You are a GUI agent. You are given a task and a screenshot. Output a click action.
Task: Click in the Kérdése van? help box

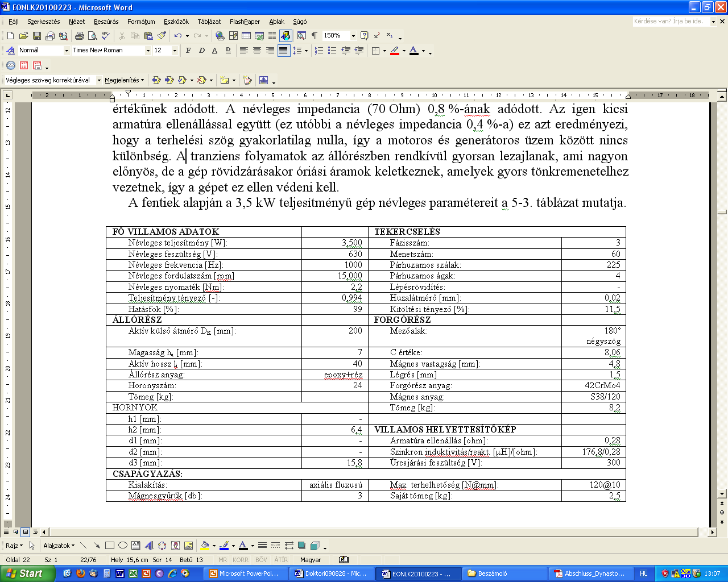pyautogui.click(x=674, y=21)
